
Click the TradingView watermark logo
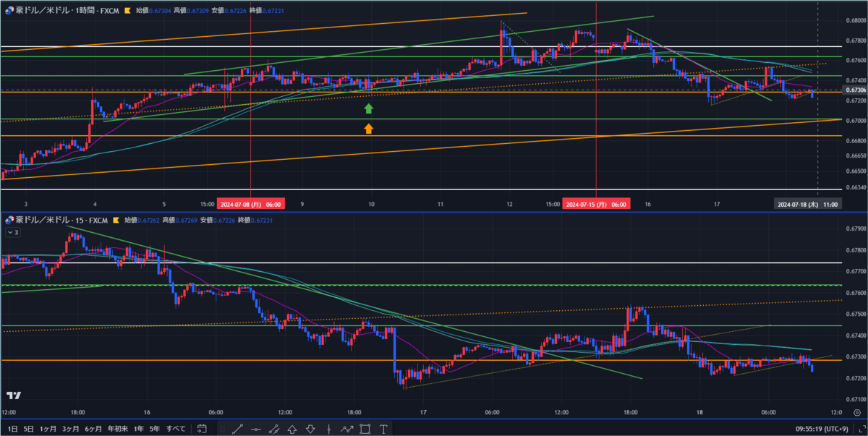(x=14, y=396)
